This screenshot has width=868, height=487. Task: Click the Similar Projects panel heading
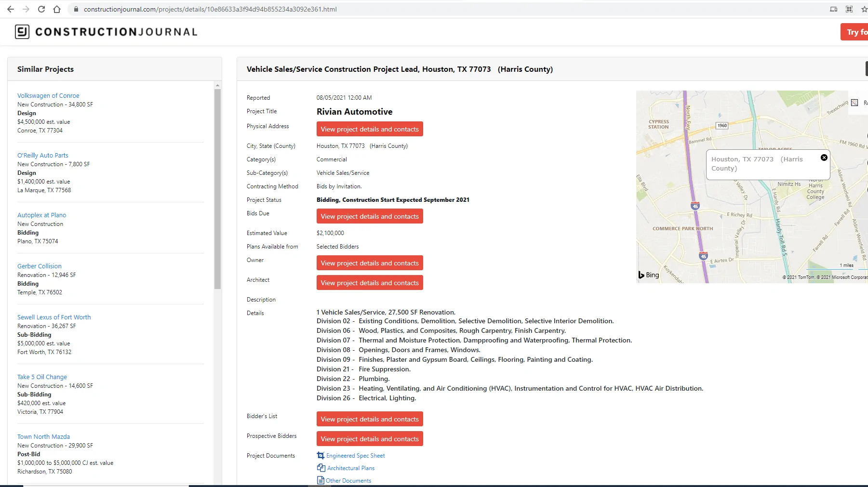click(x=46, y=69)
